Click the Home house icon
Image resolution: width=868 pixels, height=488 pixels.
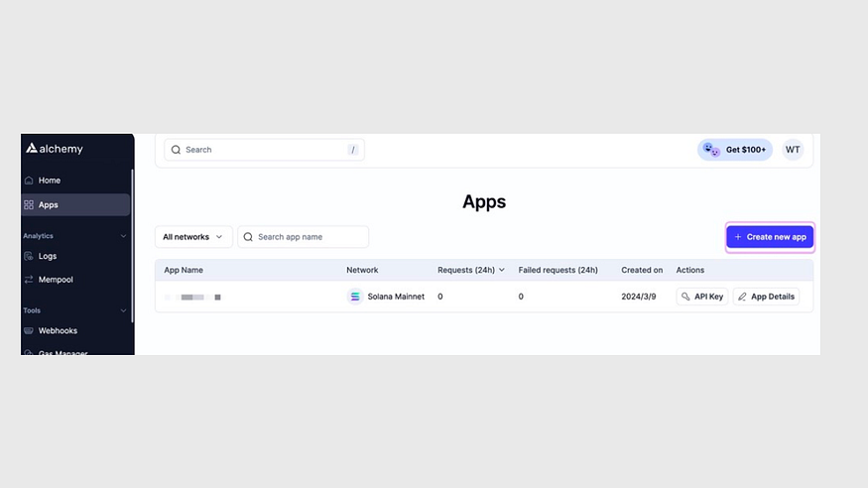29,181
